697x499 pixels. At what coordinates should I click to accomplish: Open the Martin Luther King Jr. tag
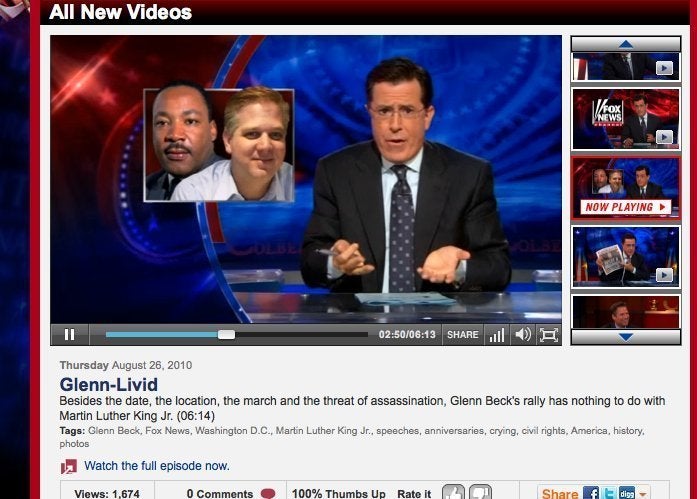coord(324,431)
